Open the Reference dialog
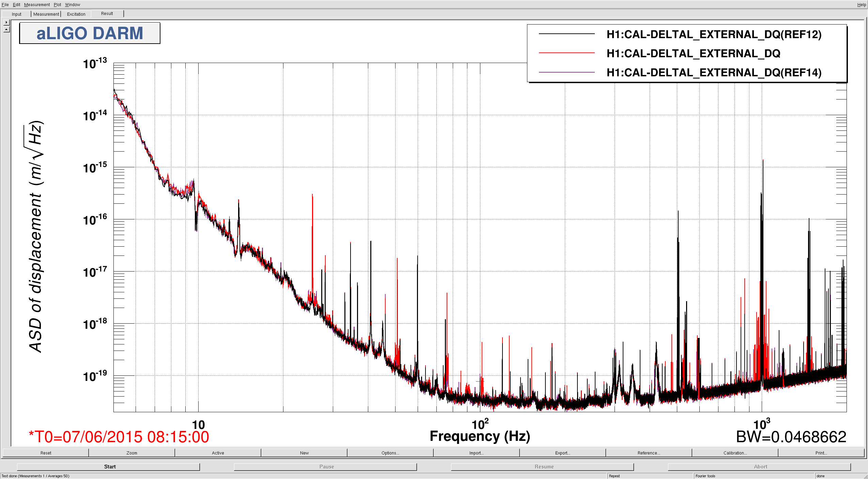 649,453
